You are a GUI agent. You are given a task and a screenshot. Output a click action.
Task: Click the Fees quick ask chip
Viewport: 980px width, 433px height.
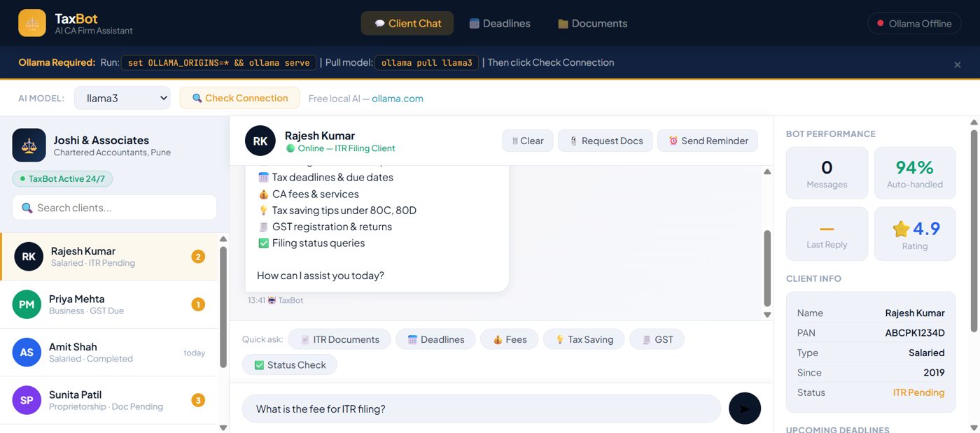(x=510, y=339)
